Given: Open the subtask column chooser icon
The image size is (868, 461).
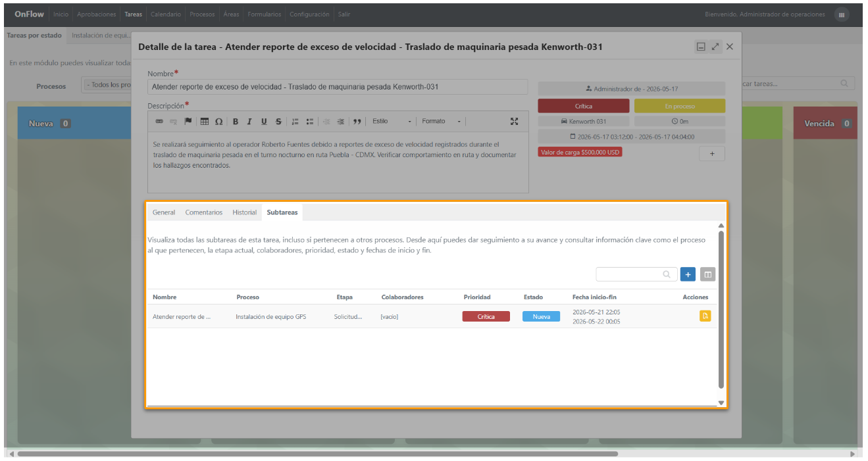Looking at the screenshot, I should [x=707, y=274].
